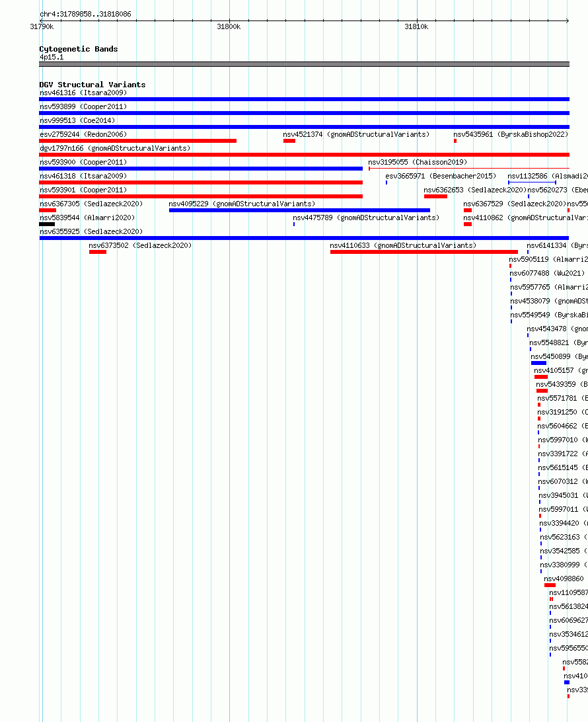This screenshot has width=588, height=722.
Task: Select nsv6367529 (Sedlazeck2020) label
Action: tap(515, 204)
